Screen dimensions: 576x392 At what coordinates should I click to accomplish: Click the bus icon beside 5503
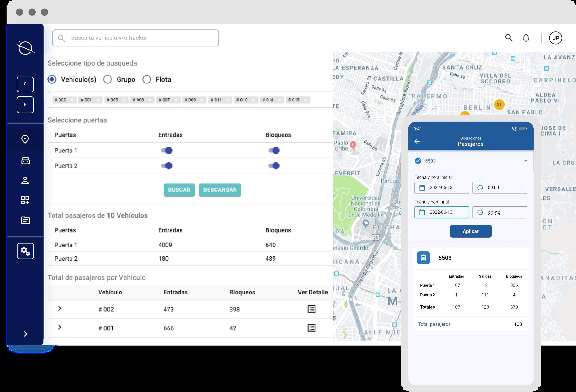click(x=423, y=258)
